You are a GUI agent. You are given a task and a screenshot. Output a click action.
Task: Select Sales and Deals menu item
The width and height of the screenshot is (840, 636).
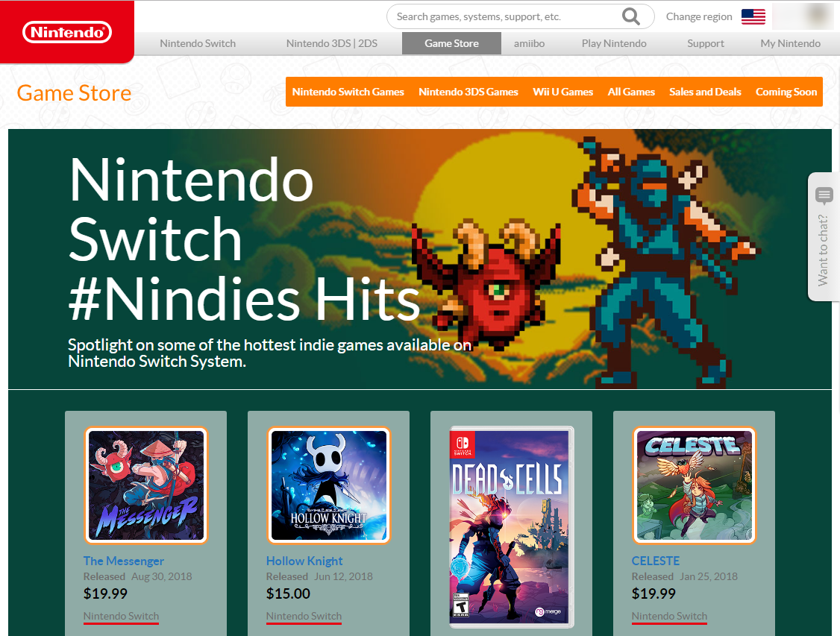click(705, 92)
